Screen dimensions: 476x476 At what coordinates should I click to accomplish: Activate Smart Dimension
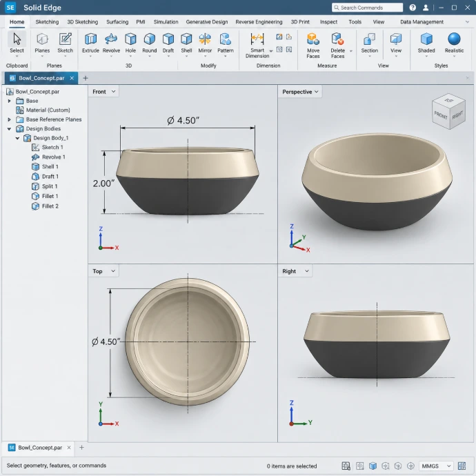pyautogui.click(x=257, y=46)
